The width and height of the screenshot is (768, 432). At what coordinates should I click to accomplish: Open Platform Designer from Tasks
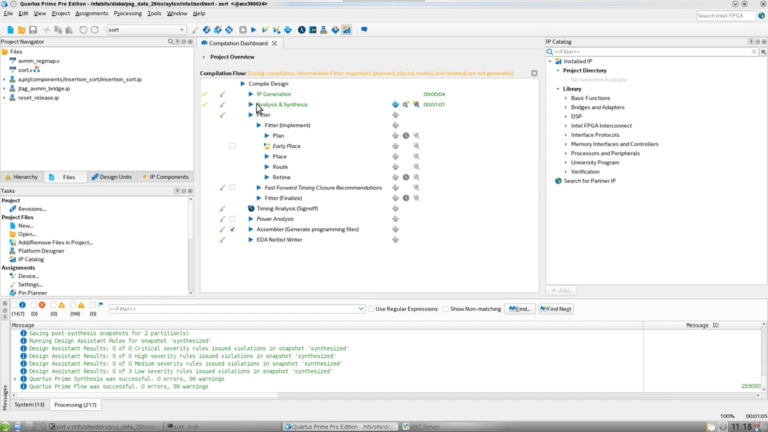tap(41, 251)
